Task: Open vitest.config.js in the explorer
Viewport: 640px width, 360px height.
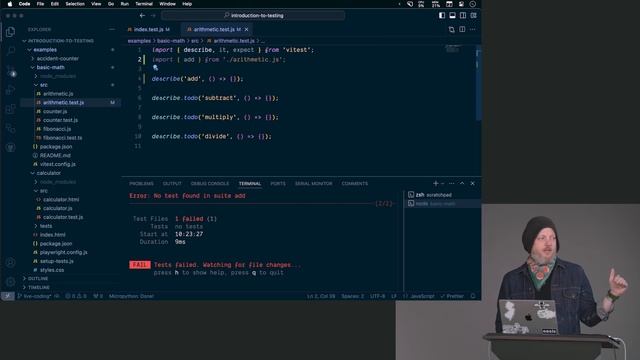Action: (58, 164)
